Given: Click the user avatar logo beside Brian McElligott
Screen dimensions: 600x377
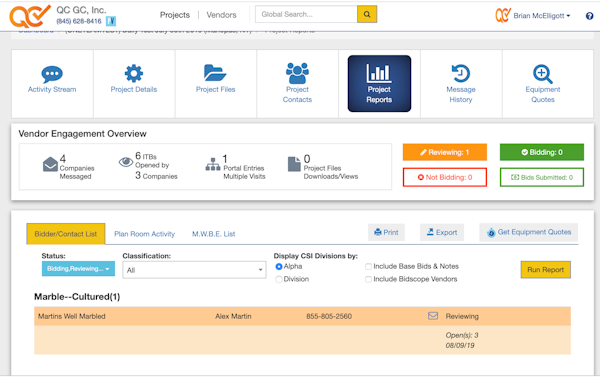Looking at the screenshot, I should coord(503,15).
